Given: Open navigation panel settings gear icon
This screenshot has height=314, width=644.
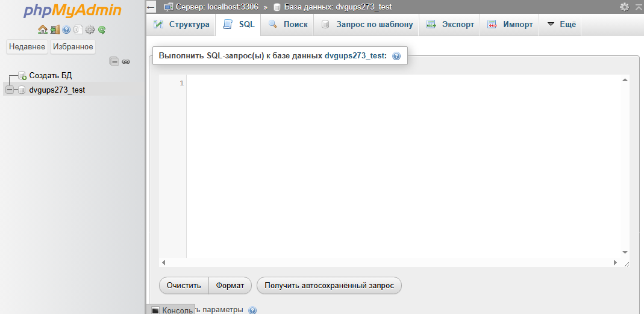Looking at the screenshot, I should [90, 29].
